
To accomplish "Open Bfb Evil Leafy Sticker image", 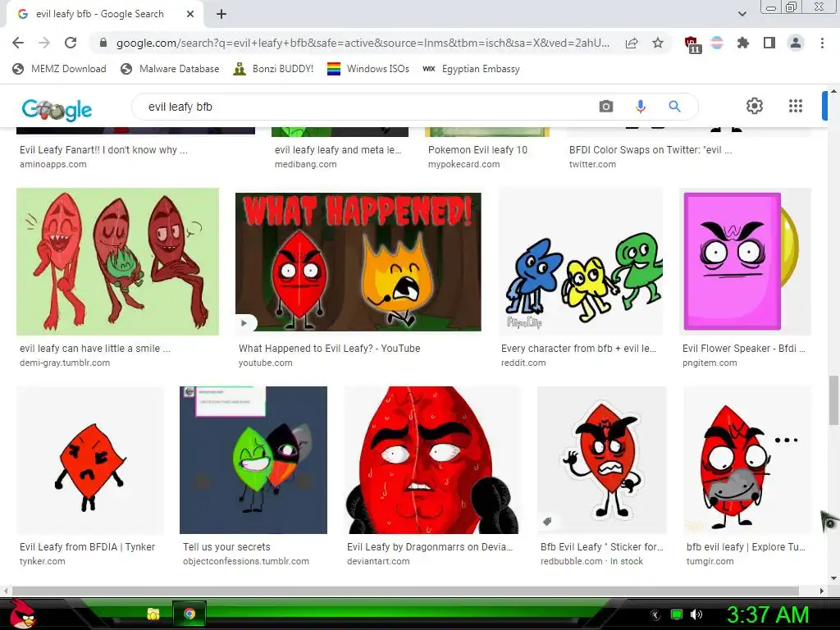I will [602, 460].
